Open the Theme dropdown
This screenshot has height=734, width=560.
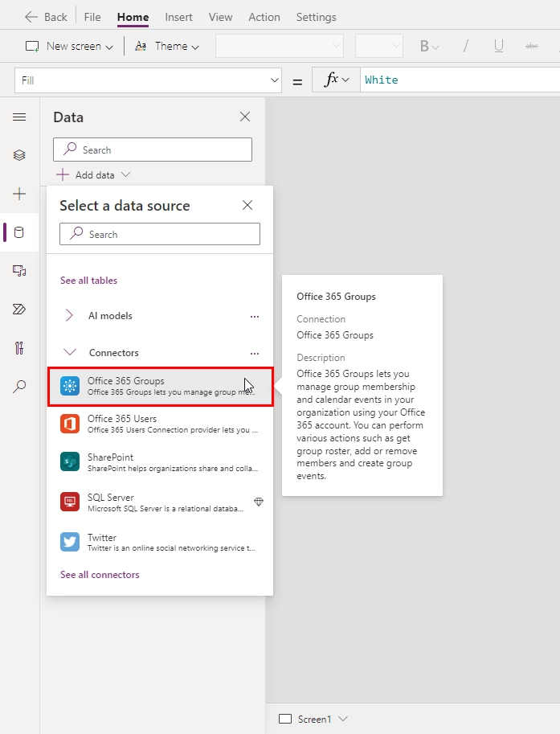[166, 46]
